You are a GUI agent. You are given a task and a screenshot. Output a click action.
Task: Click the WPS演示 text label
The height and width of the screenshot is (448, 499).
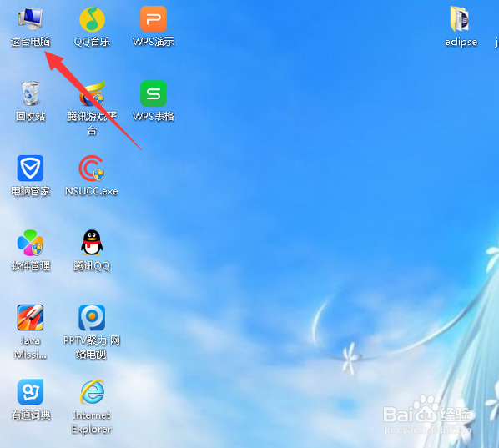coord(154,42)
